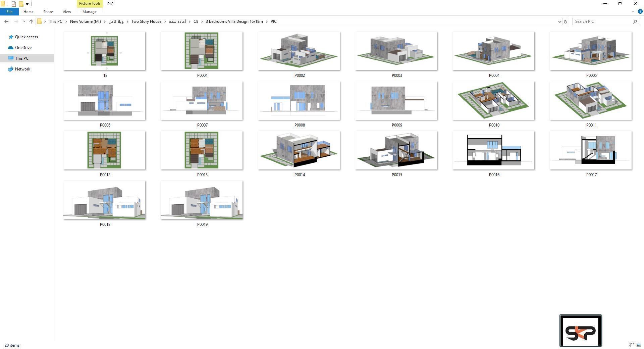Viewport: 644px width, 349px height.
Task: Select the P0001 top-view plan thumbnail
Action: click(x=202, y=51)
